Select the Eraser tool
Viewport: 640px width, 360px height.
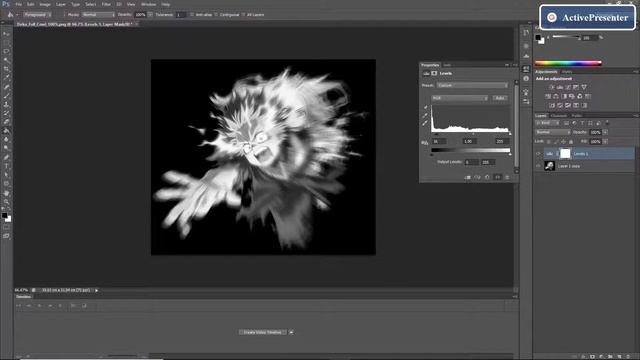tap(6, 122)
